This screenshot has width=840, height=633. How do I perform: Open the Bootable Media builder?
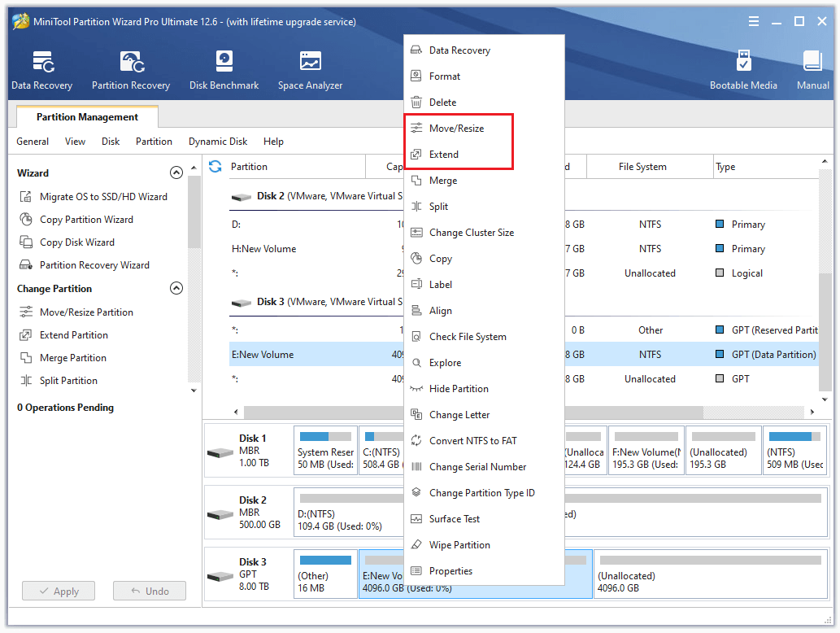(x=743, y=70)
